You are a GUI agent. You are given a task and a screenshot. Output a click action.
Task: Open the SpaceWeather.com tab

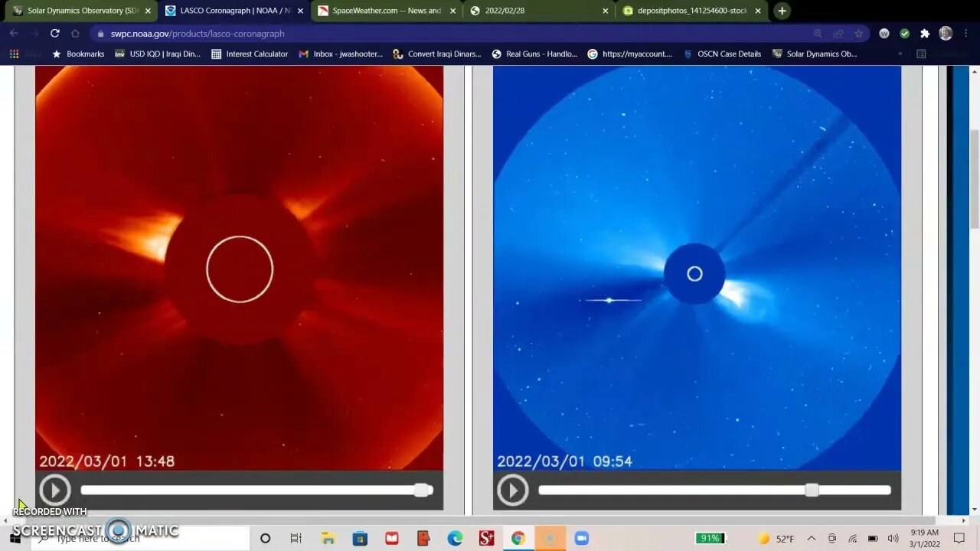tap(387, 11)
